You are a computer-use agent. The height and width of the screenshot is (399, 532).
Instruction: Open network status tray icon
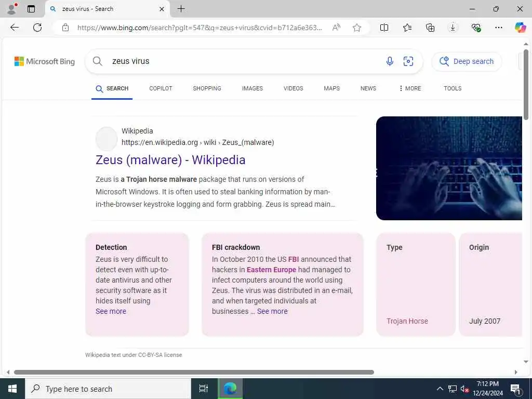coord(453,389)
